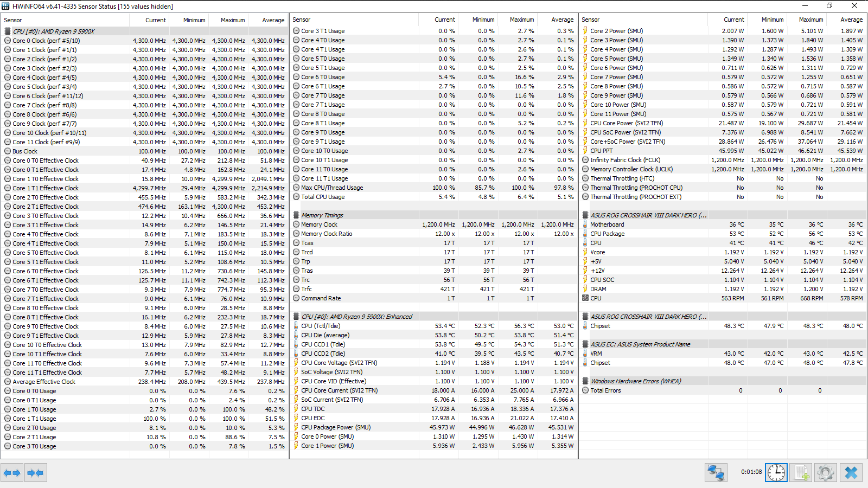Reset values with the clock button
This screenshot has width=868, height=488.
click(x=776, y=473)
